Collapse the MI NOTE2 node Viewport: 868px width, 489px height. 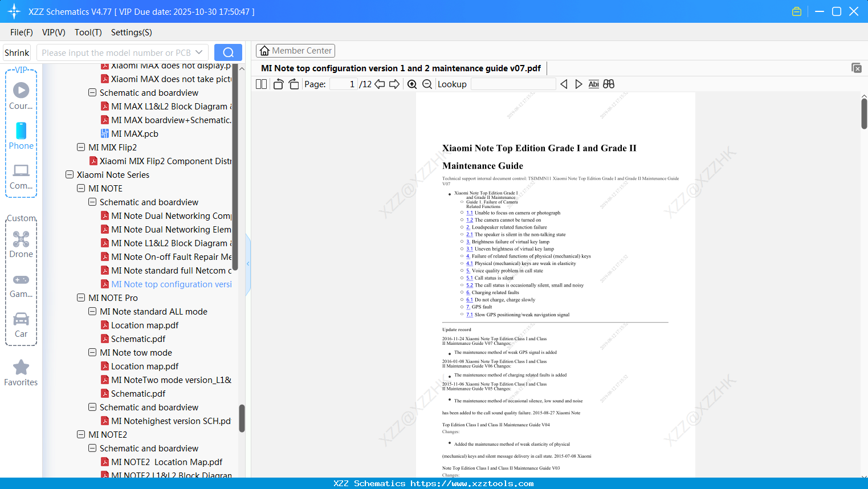click(x=81, y=434)
